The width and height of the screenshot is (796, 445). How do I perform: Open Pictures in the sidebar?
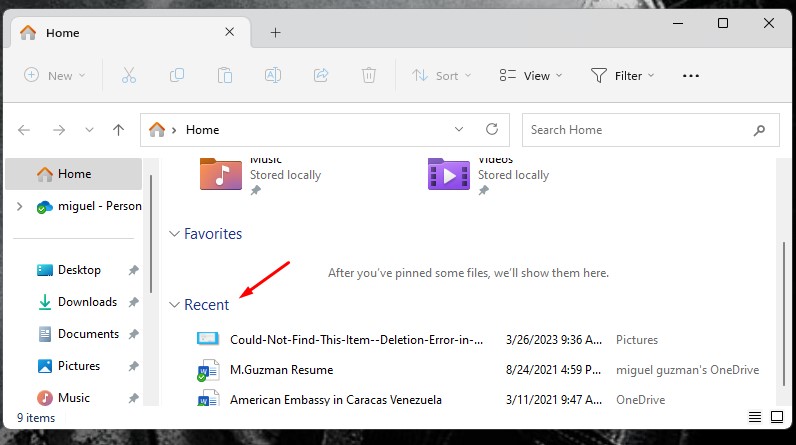coord(79,366)
